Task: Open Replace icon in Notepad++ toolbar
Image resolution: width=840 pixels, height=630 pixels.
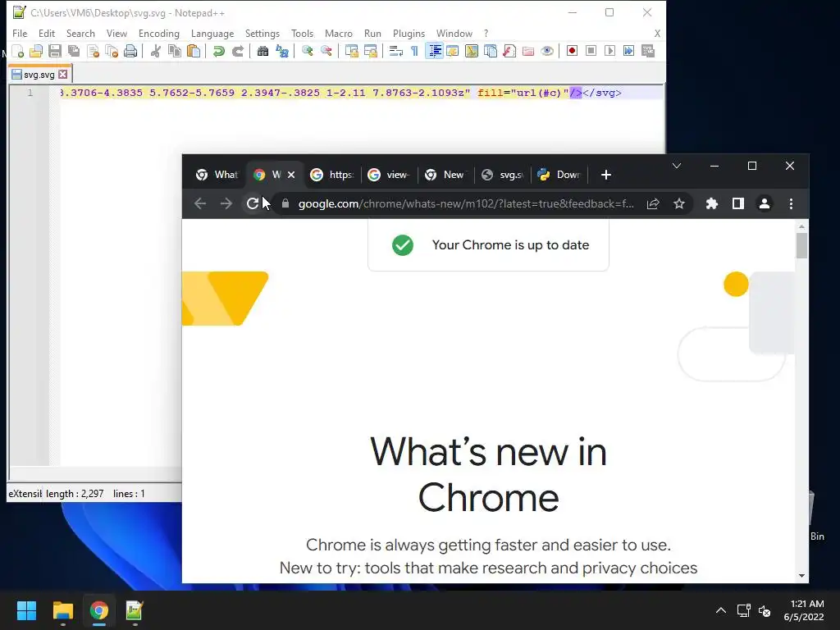Action: pos(282,51)
